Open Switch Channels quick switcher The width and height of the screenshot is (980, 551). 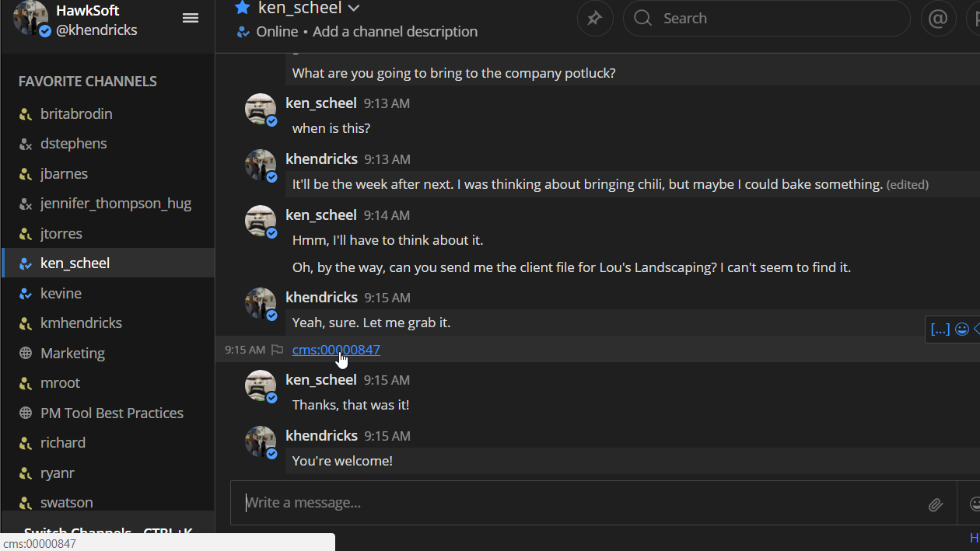pyautogui.click(x=108, y=532)
